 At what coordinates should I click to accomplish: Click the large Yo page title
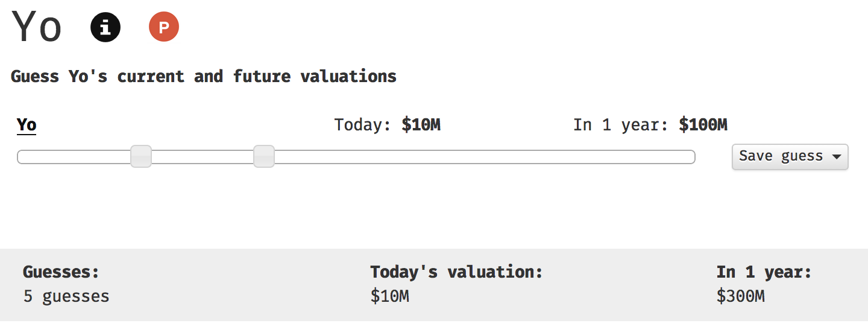36,27
